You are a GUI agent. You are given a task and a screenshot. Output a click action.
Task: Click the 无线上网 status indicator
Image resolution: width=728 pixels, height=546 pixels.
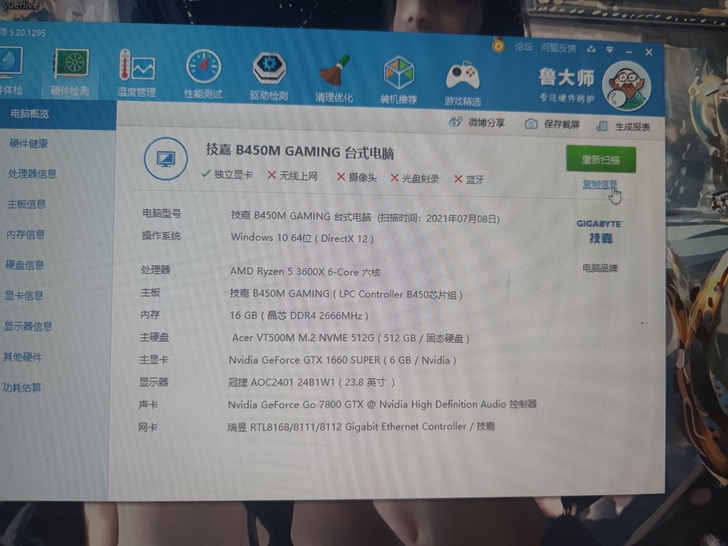pyautogui.click(x=292, y=176)
